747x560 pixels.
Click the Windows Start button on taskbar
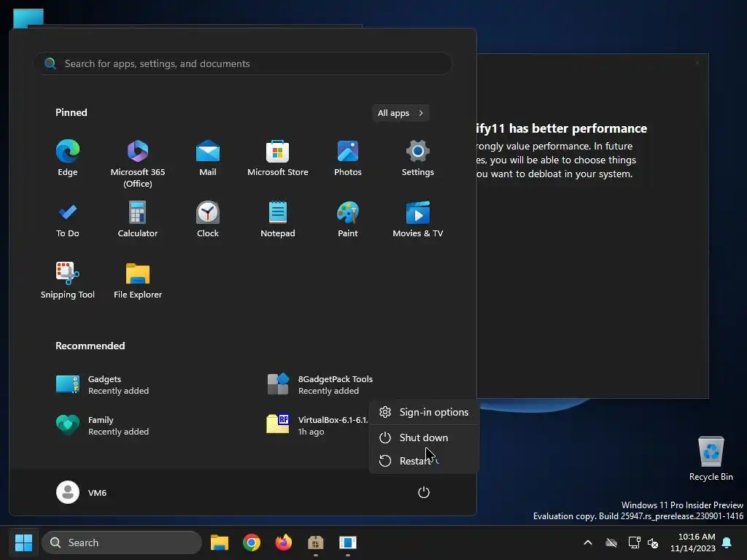coord(23,542)
